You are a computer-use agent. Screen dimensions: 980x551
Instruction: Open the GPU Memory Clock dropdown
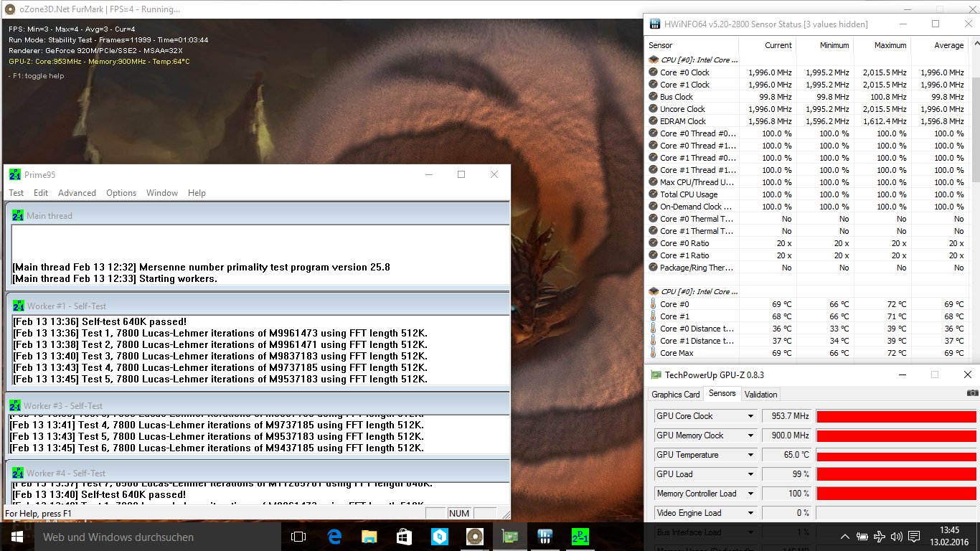coord(750,435)
